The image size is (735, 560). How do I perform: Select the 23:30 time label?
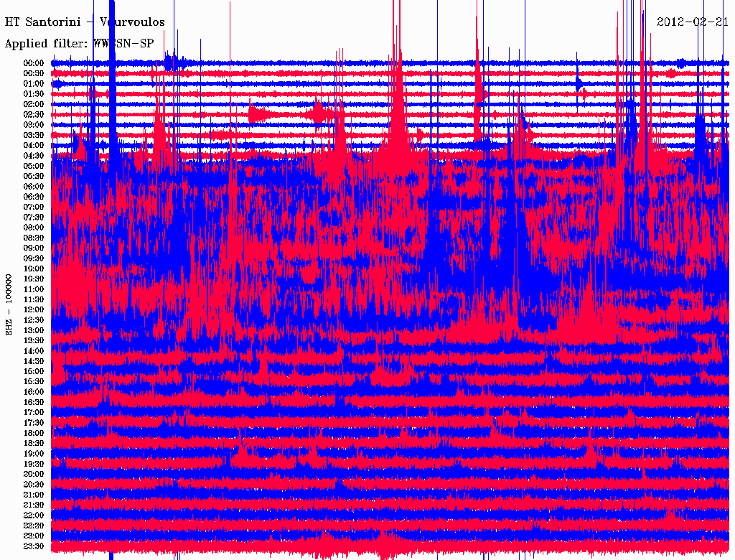(34, 546)
